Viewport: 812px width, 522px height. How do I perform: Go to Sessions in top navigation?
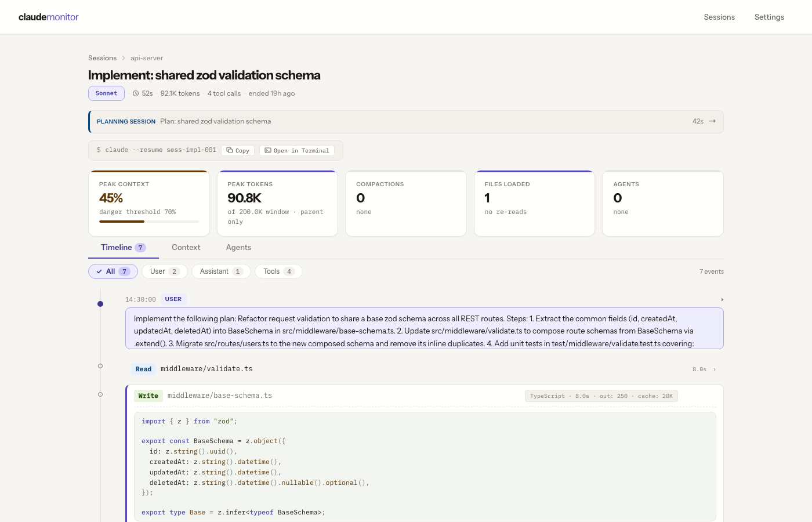point(719,17)
